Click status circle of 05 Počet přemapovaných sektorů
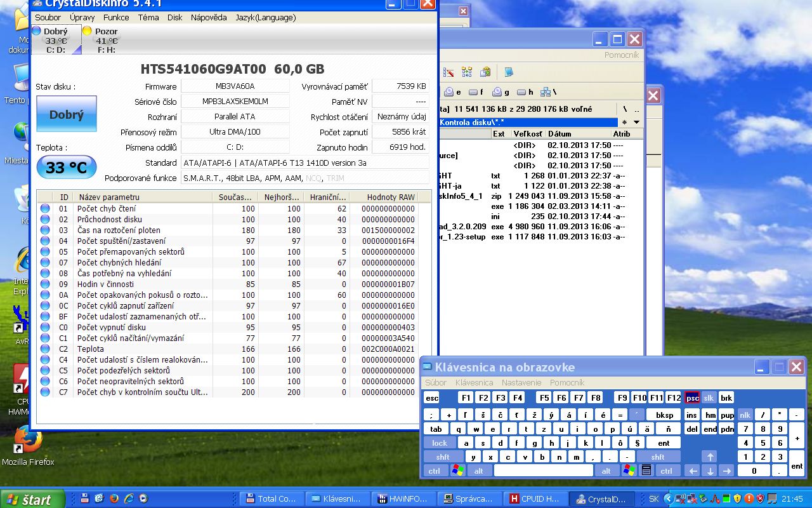This screenshot has width=812, height=508. coord(45,251)
